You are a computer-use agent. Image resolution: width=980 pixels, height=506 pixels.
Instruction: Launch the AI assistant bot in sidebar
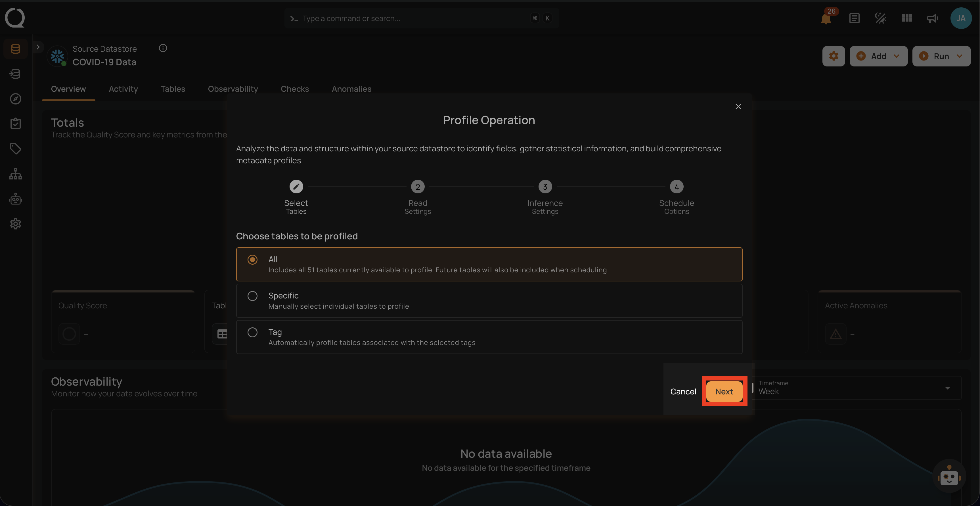click(x=15, y=198)
